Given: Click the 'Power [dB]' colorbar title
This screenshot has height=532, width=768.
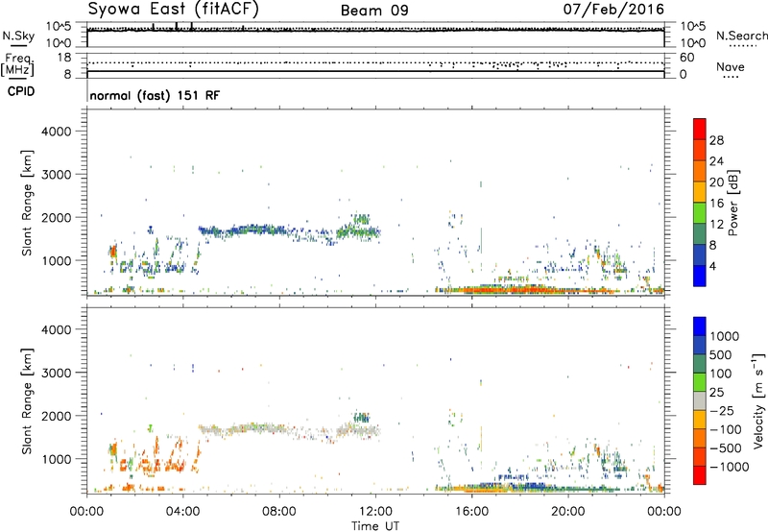Looking at the screenshot, I should point(733,203).
